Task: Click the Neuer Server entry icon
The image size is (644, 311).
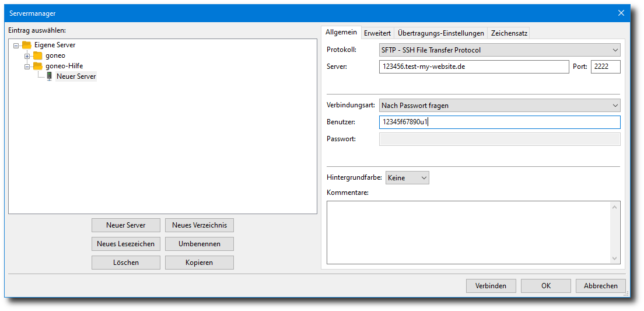Action: point(50,76)
